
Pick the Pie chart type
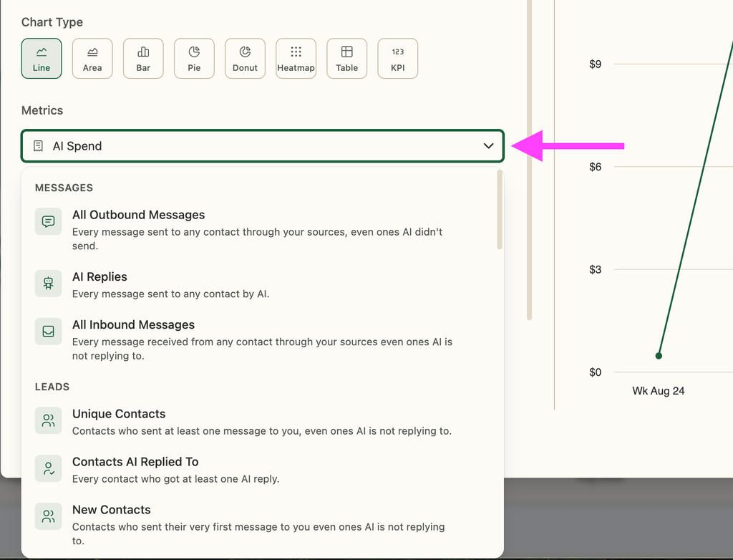coord(195,59)
